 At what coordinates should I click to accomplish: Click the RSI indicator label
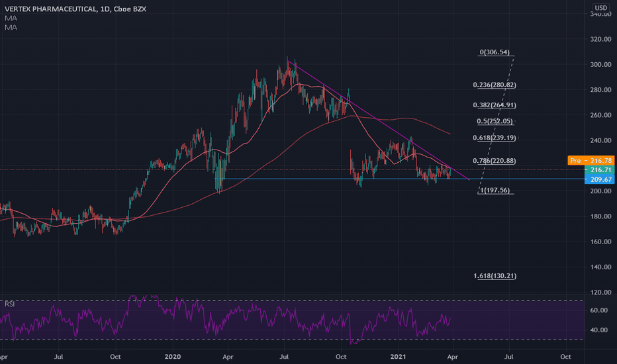[x=10, y=304]
